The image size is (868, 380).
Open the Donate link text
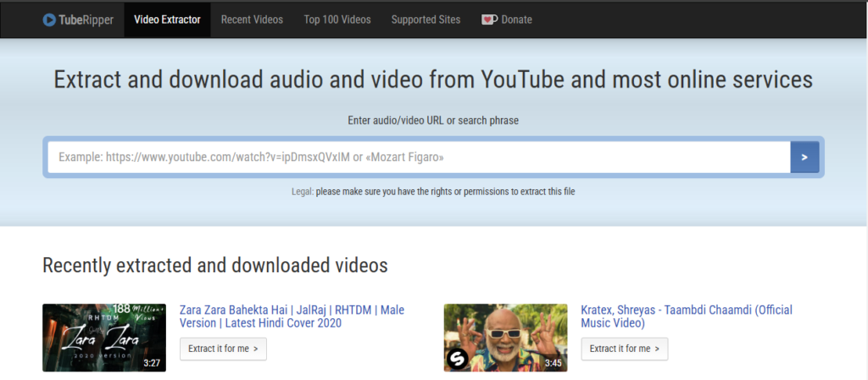tap(516, 20)
